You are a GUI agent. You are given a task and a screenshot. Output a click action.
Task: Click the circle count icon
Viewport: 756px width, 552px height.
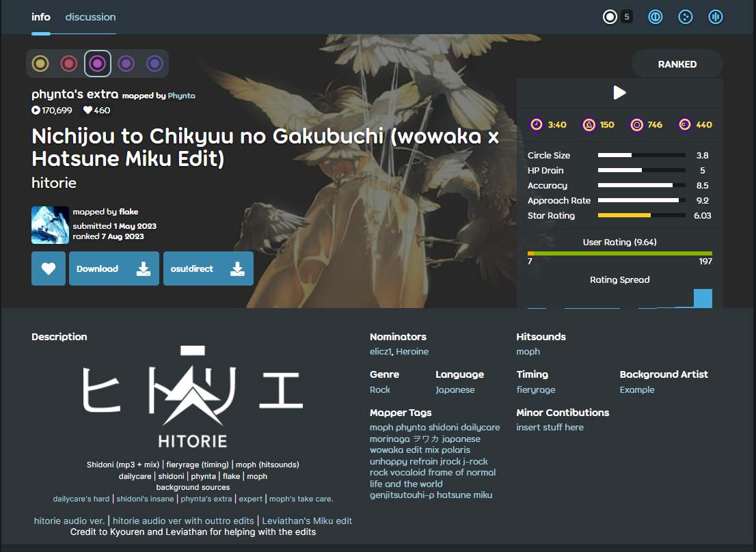coord(636,125)
